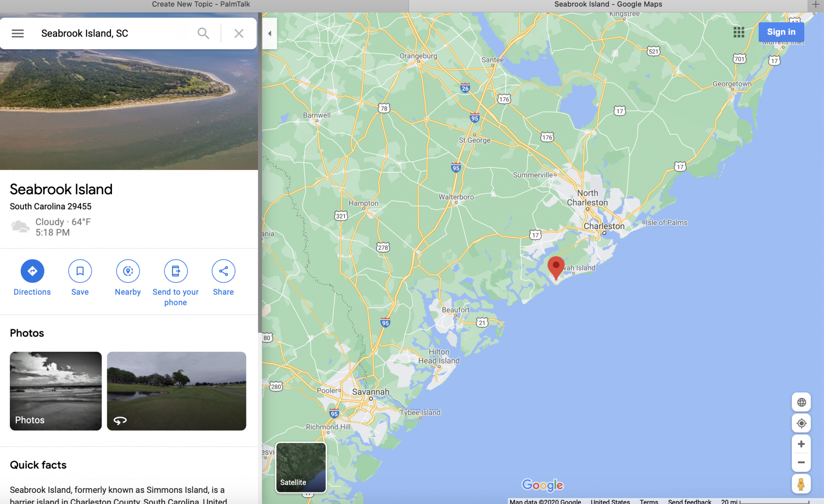Viewport: 824px width, 504px height.
Task: Open the black-and-white Photos thumbnail
Action: [56, 391]
